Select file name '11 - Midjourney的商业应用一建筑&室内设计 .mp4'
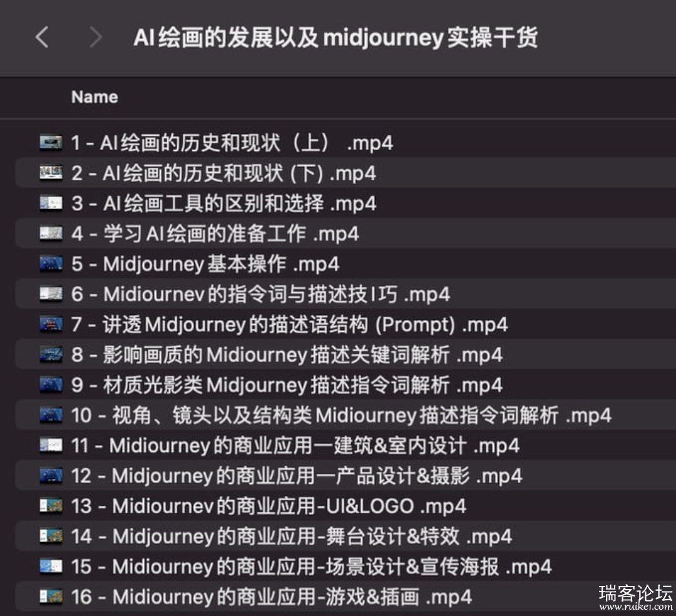Screen dimensions: 676x616 point(295,446)
